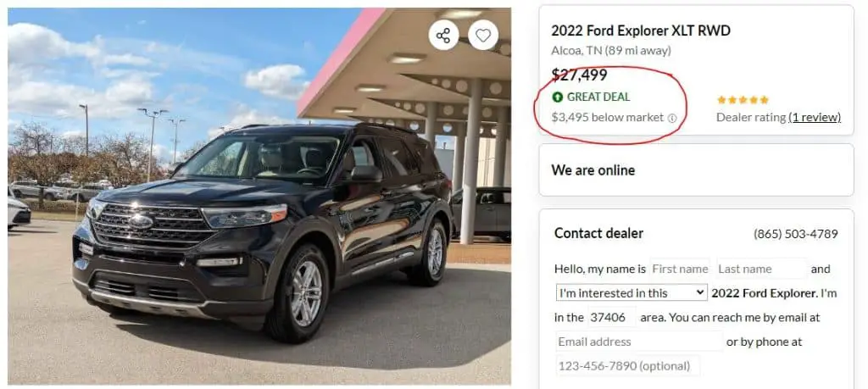Click the GREAT DEAL label text
The width and height of the screenshot is (868, 389).
(x=598, y=97)
